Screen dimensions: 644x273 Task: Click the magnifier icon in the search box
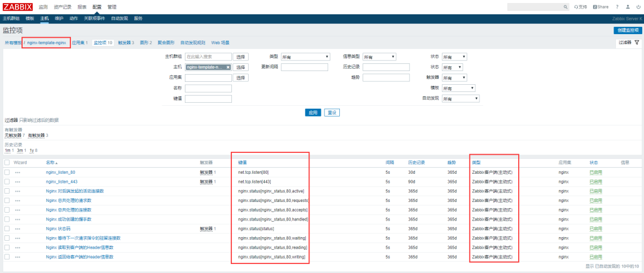[565, 7]
